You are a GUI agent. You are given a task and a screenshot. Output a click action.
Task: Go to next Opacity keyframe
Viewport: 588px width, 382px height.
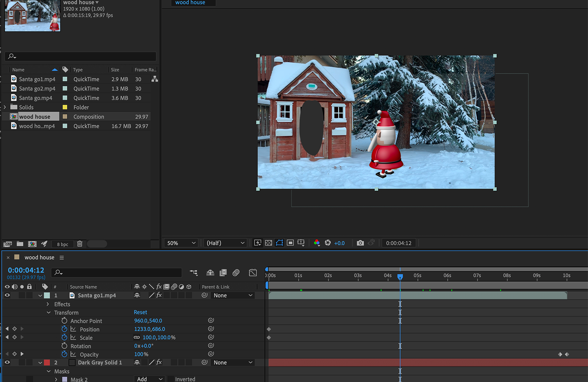tap(22, 354)
